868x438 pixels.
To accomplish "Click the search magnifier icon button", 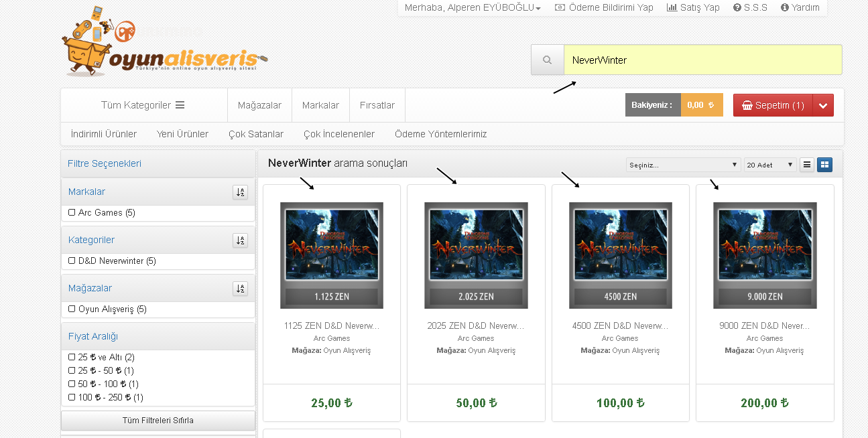I will click(x=548, y=60).
